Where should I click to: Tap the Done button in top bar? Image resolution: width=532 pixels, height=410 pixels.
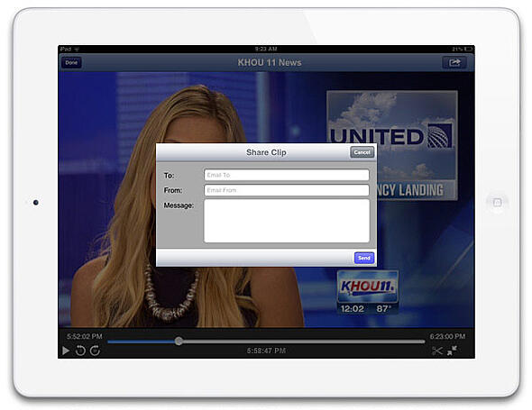click(71, 63)
